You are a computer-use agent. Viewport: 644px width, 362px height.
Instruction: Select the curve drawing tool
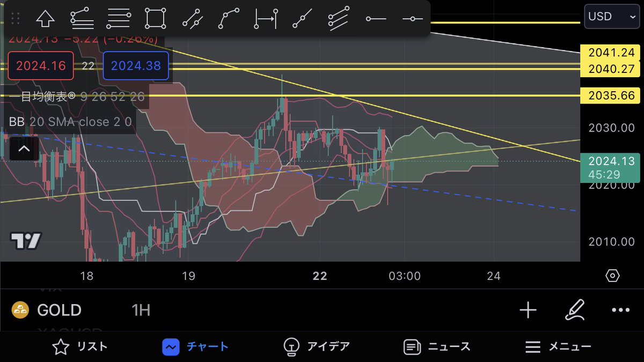[x=228, y=19]
